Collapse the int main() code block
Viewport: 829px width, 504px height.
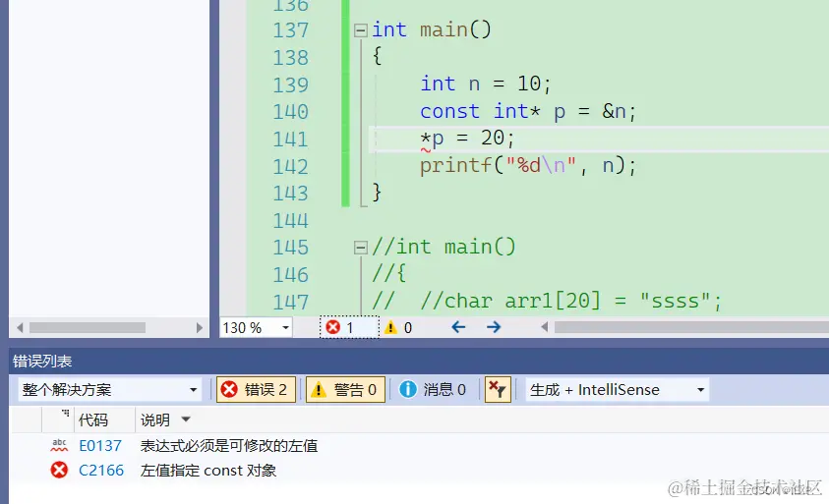361,30
